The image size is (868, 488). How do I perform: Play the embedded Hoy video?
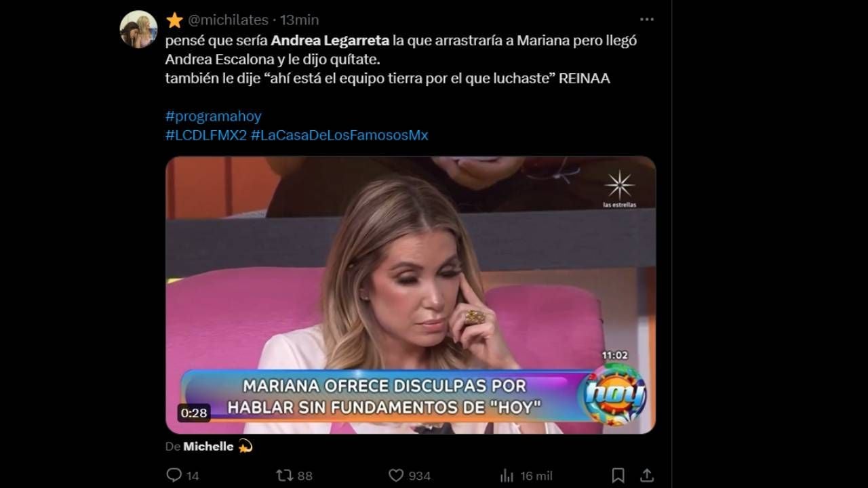point(410,295)
